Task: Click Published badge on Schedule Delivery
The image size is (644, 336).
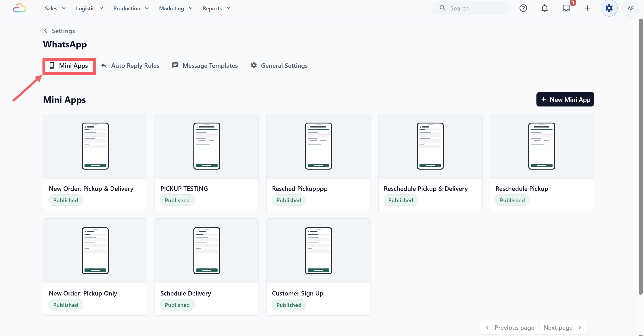Action: pyautogui.click(x=177, y=305)
